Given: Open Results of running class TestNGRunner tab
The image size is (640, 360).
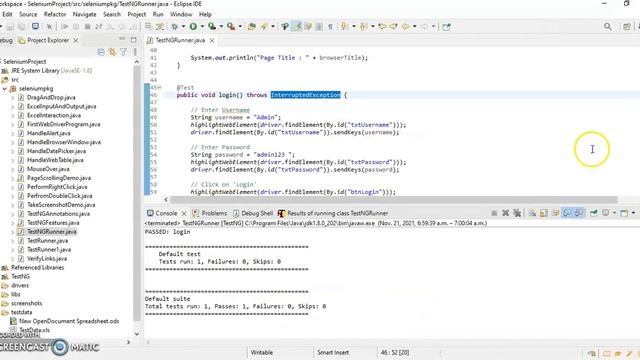Looking at the screenshot, I should tap(333, 213).
